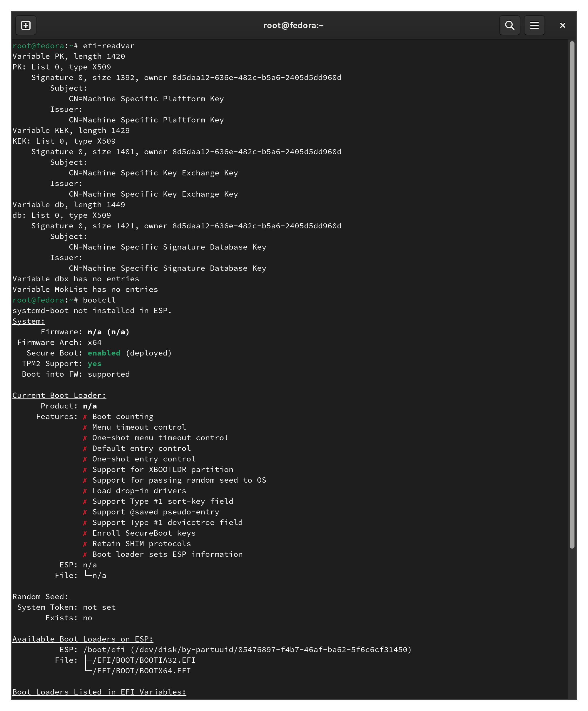Image resolution: width=588 pixels, height=711 pixels.
Task: Open a new terminal tab
Action: tap(26, 25)
